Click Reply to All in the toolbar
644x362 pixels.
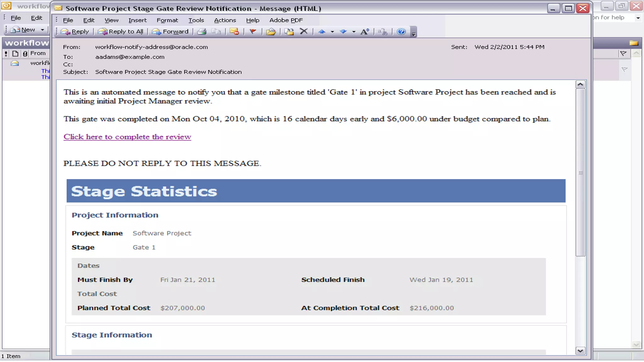pos(120,31)
